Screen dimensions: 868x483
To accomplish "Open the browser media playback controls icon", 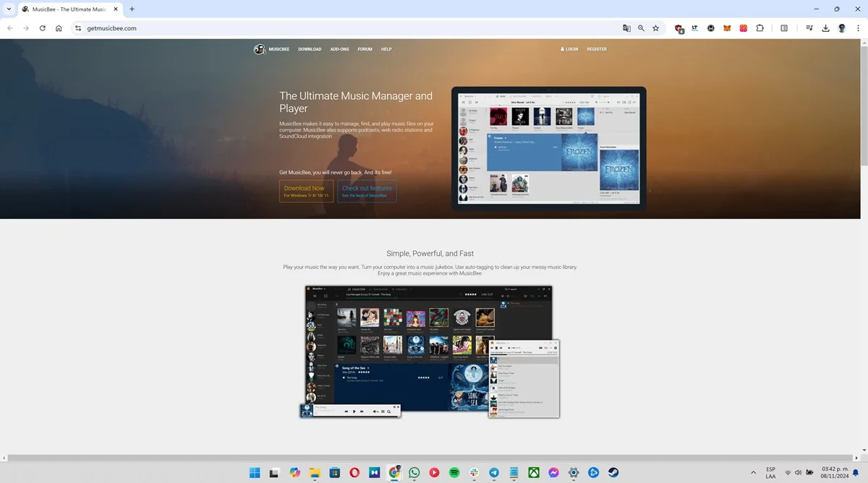I will (x=809, y=28).
